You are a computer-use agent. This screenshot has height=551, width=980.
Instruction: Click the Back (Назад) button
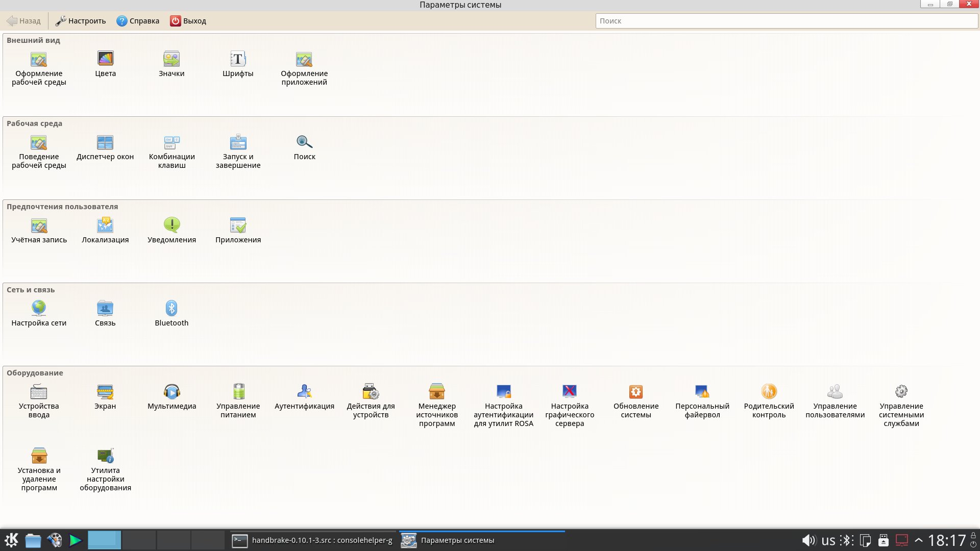(x=23, y=21)
